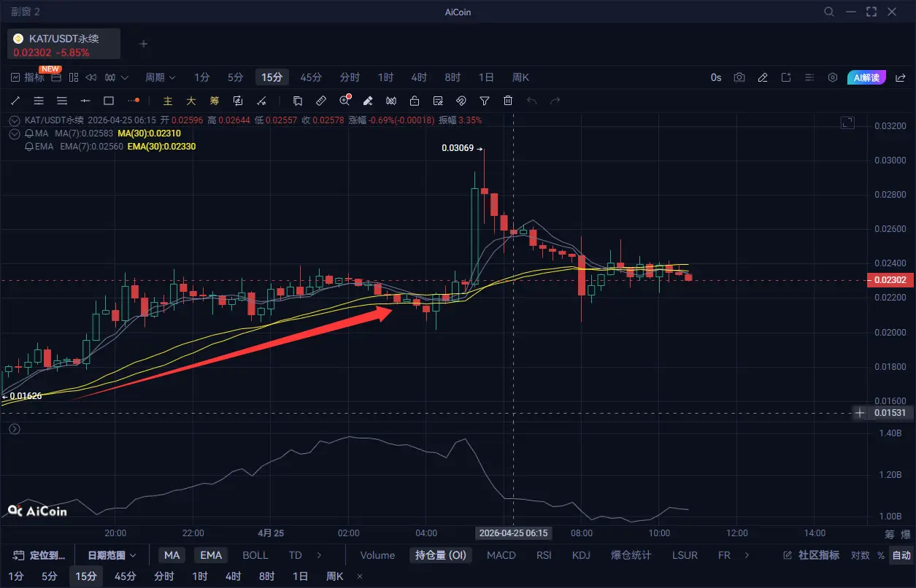The height and width of the screenshot is (588, 916).
Task: Click the 大 gold label tool
Action: point(191,101)
